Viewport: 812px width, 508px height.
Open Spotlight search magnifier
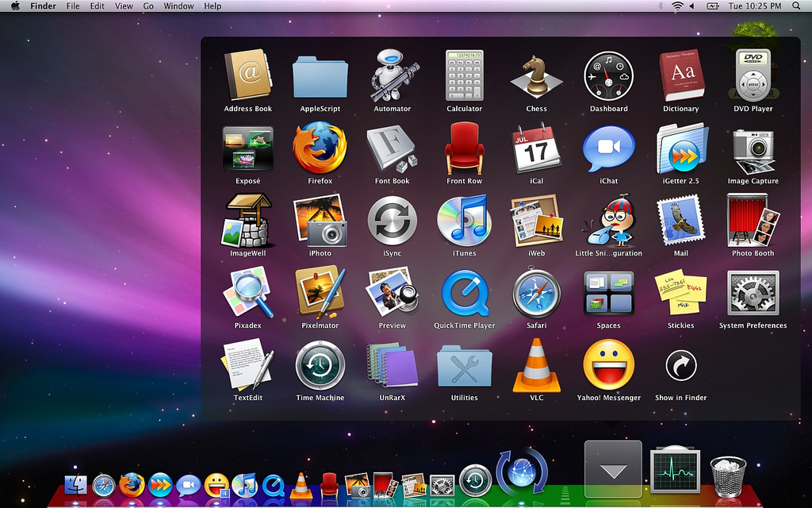pos(796,6)
